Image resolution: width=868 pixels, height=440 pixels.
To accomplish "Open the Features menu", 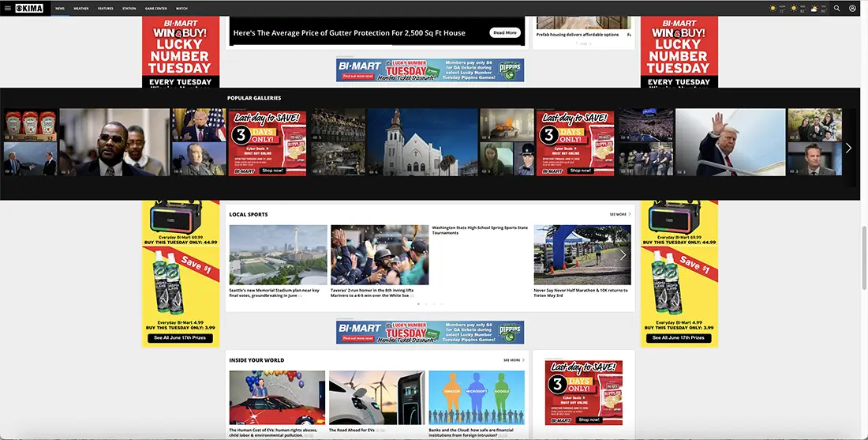I will coord(105,9).
